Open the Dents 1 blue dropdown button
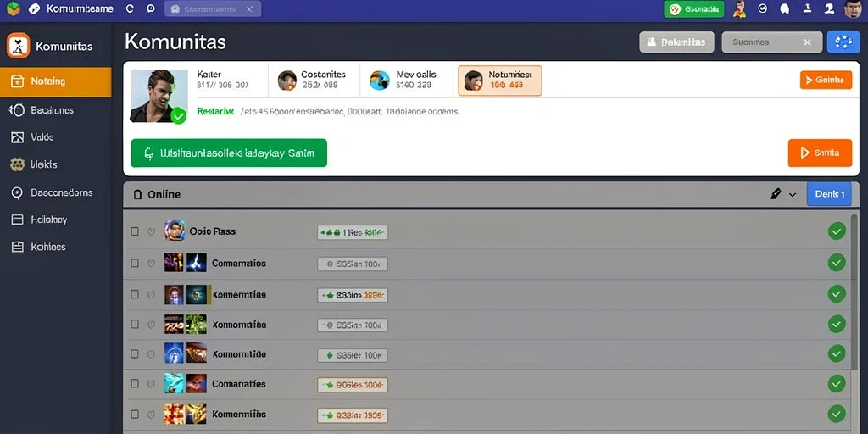Image resolution: width=868 pixels, height=434 pixels. [x=829, y=194]
